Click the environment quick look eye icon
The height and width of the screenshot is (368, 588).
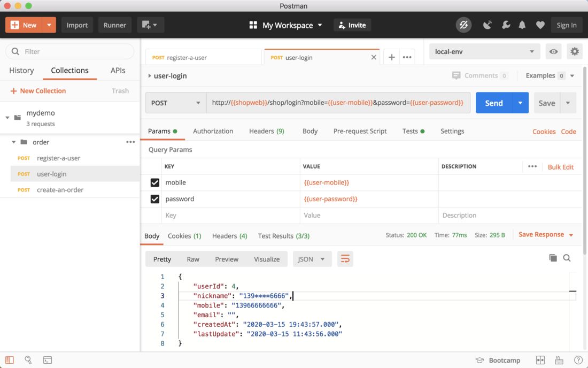pos(553,52)
